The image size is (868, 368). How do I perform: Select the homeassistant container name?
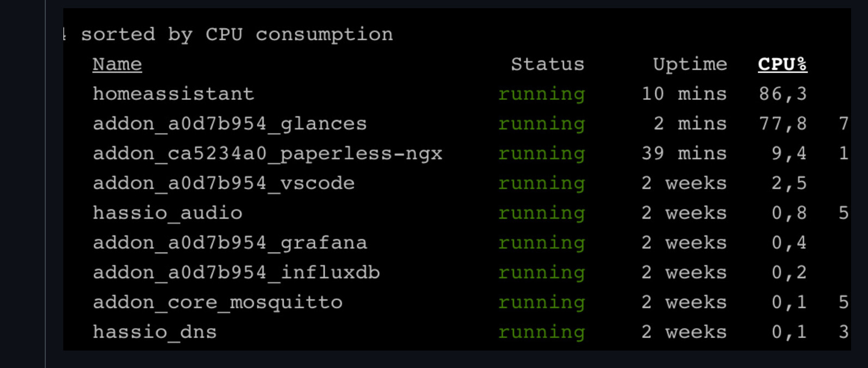tap(173, 94)
